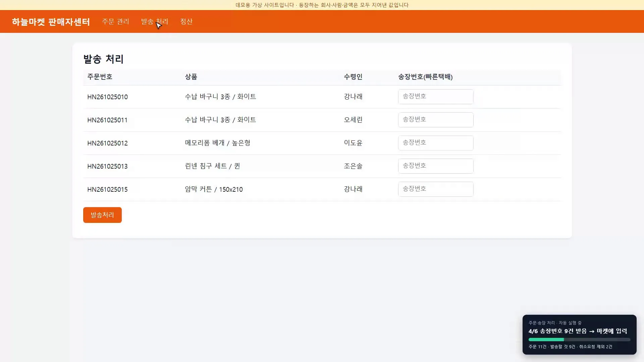Select order number HN261025010
The height and width of the screenshot is (362, 644).
pyautogui.click(x=107, y=97)
